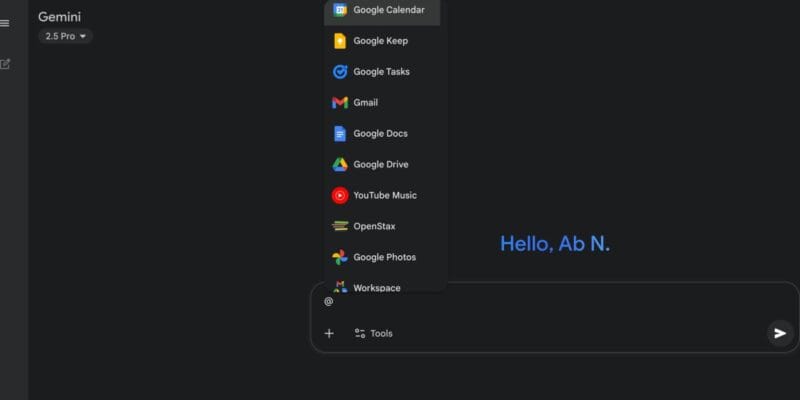Choose YouTube Music in the list

pos(385,195)
